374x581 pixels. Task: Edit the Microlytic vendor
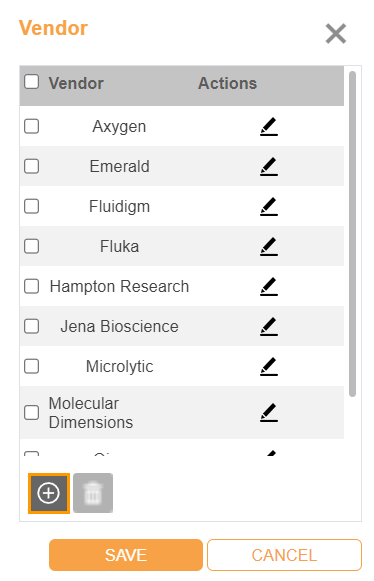click(269, 366)
